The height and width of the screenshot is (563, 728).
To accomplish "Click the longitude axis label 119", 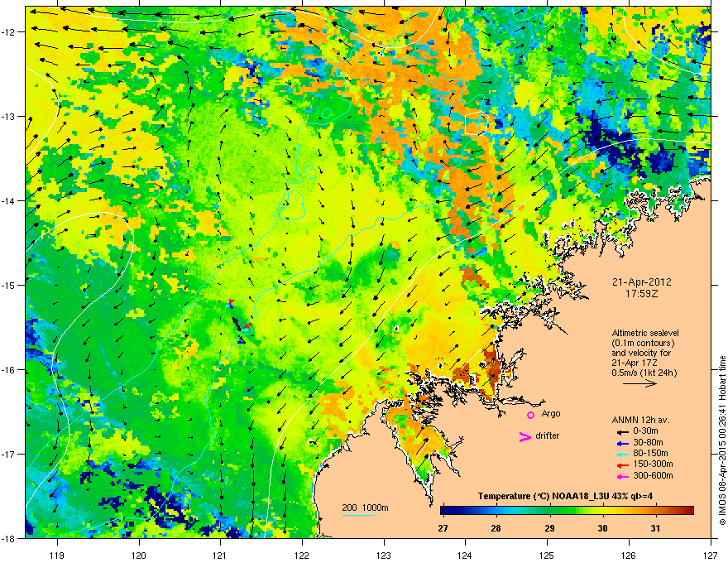I will (x=57, y=556).
